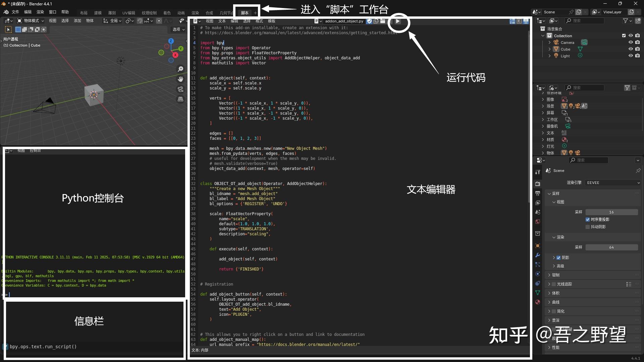Click the zoom magnifier icon in viewport sidebar
This screenshot has height=362, width=644.
coord(180,69)
